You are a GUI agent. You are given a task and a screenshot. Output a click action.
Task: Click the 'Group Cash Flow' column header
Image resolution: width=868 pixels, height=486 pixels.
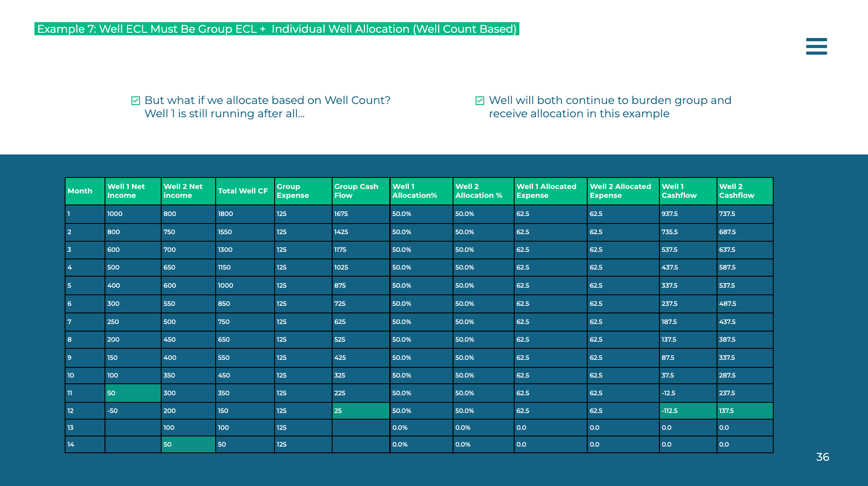[360, 191]
